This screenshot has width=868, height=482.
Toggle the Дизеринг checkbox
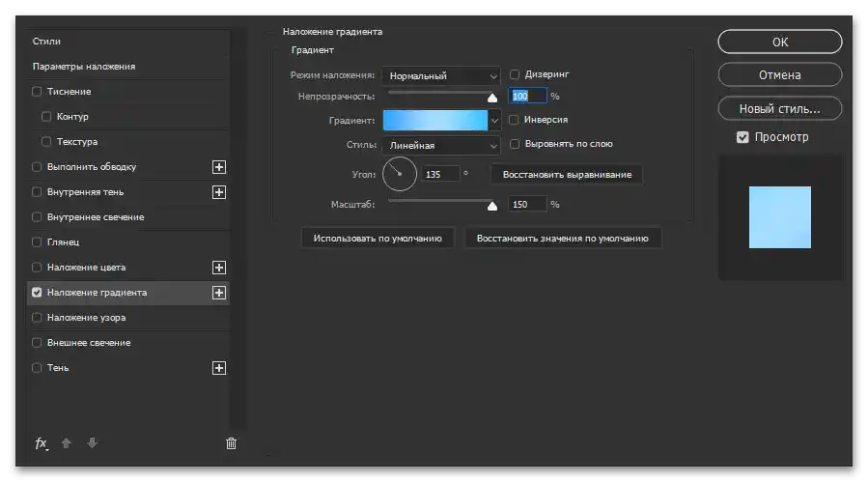pyautogui.click(x=515, y=74)
